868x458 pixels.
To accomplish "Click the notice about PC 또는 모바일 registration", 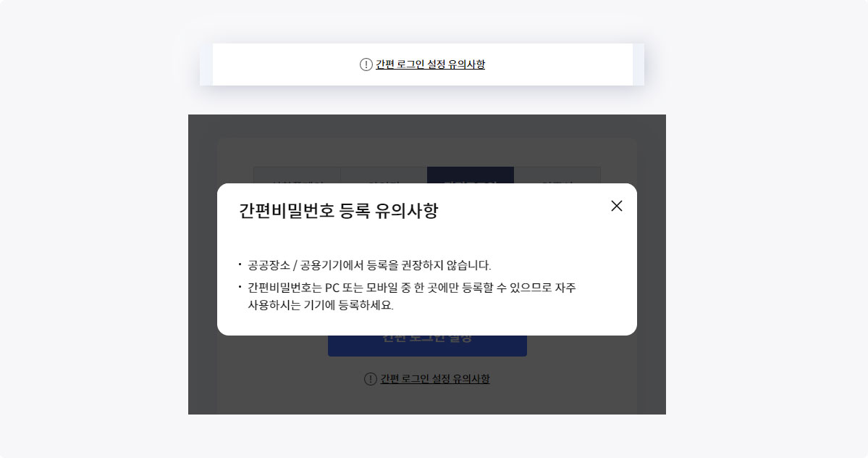I will tap(412, 296).
